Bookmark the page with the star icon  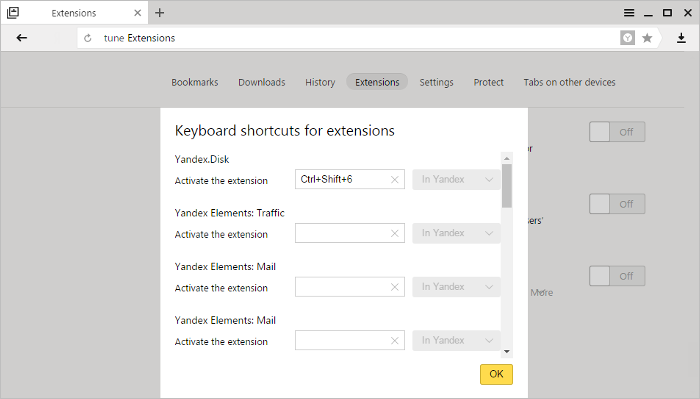tap(647, 38)
